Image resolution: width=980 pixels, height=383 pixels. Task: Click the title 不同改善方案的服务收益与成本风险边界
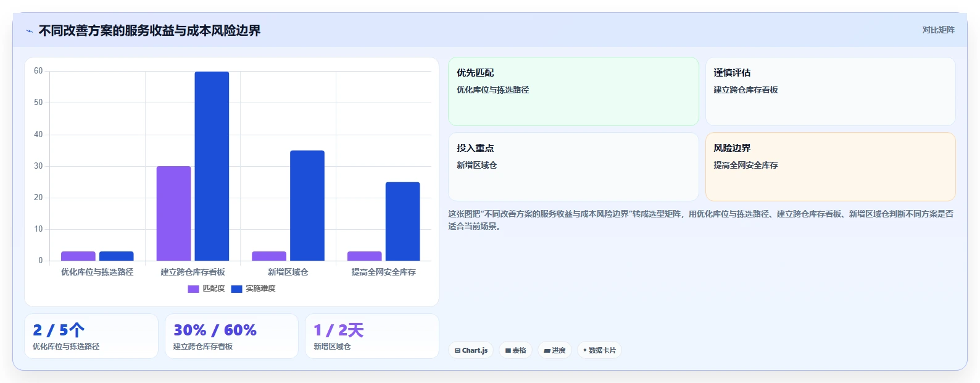pyautogui.click(x=149, y=31)
